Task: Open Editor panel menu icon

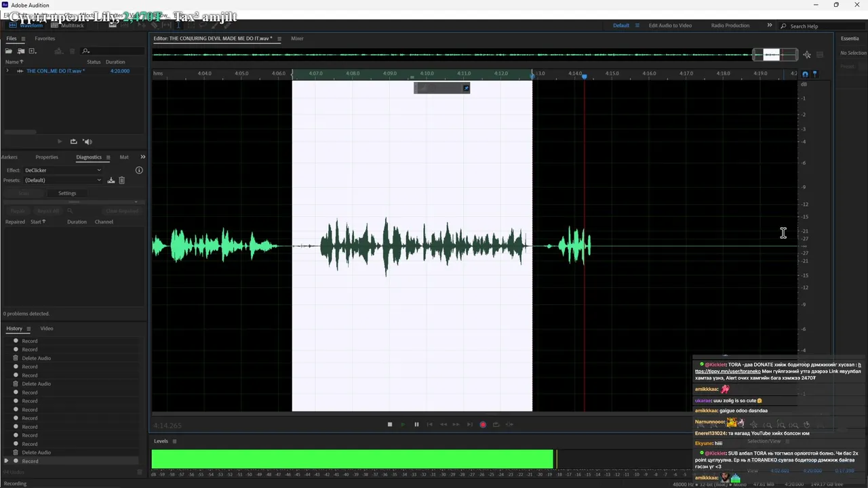Action: click(279, 39)
